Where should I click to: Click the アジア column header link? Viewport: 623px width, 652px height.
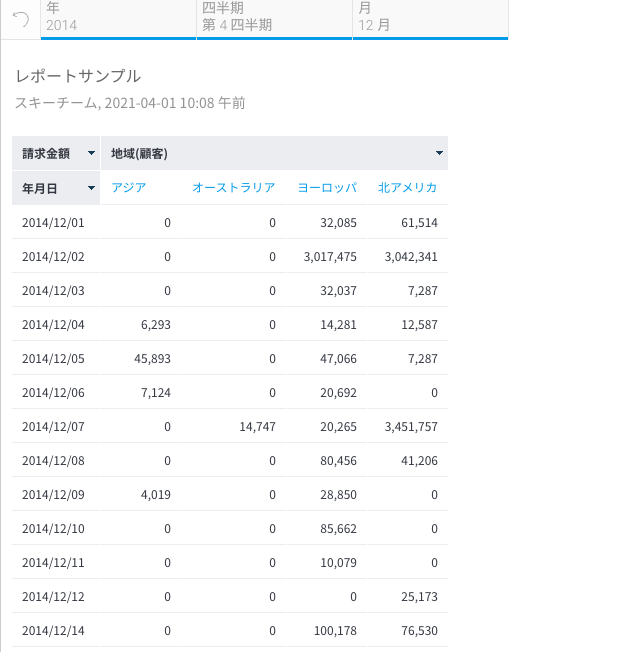[x=129, y=188]
